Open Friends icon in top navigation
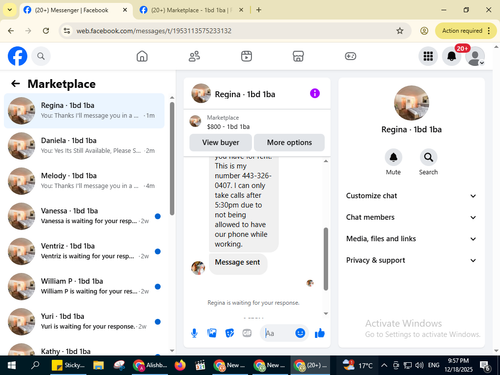The image size is (500, 375). click(x=194, y=56)
